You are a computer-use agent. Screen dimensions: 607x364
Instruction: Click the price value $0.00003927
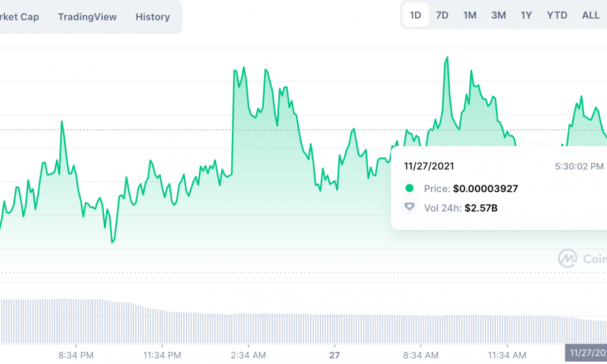click(x=486, y=189)
